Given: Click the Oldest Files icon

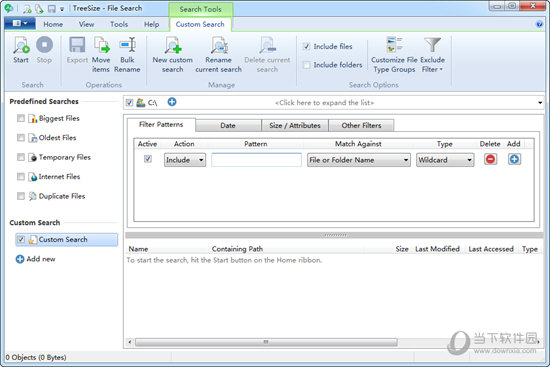Looking at the screenshot, I should click(33, 138).
